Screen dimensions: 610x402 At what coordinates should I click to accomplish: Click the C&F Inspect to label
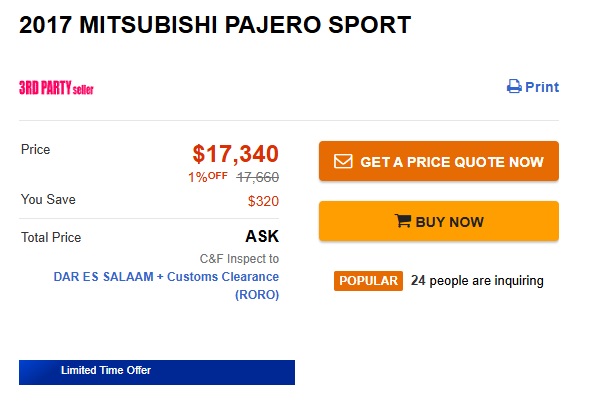pyautogui.click(x=239, y=258)
